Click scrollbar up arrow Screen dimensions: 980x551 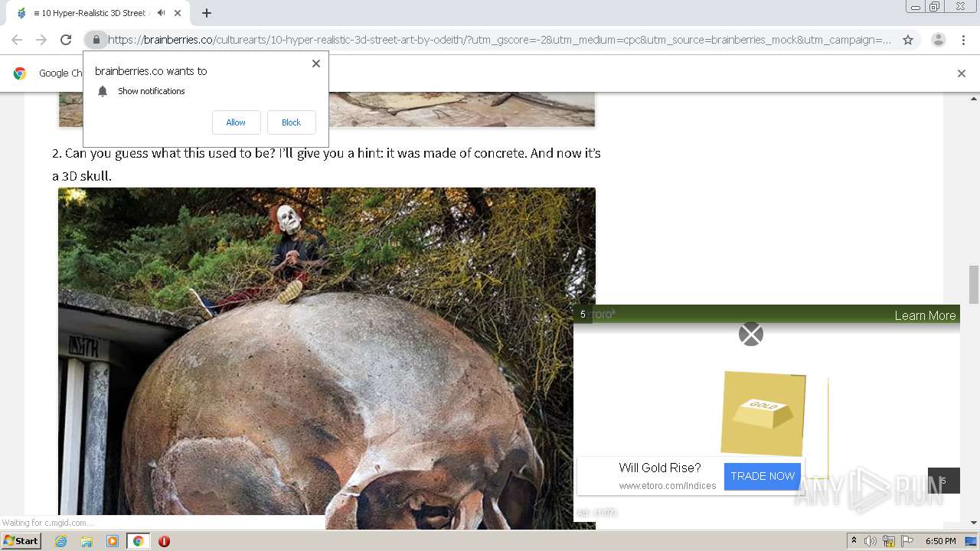[x=974, y=99]
